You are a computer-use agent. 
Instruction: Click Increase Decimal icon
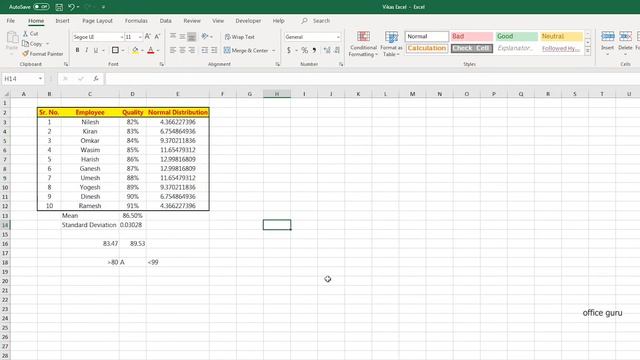click(x=327, y=50)
